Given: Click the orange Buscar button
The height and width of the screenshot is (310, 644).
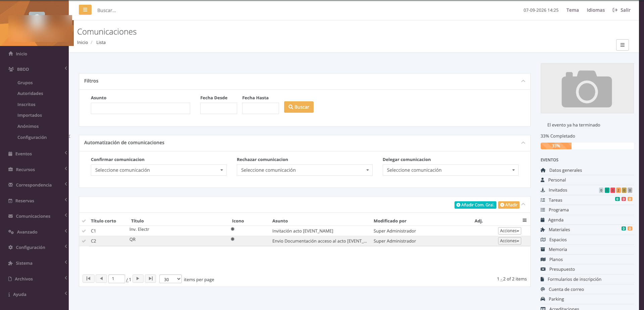Looking at the screenshot, I should [x=299, y=107].
